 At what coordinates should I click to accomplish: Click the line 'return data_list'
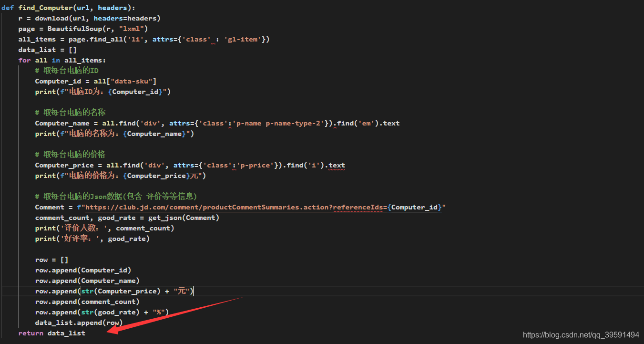pos(52,333)
